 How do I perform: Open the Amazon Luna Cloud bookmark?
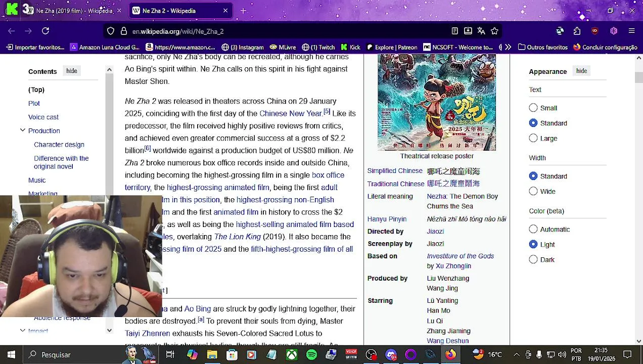click(x=105, y=47)
